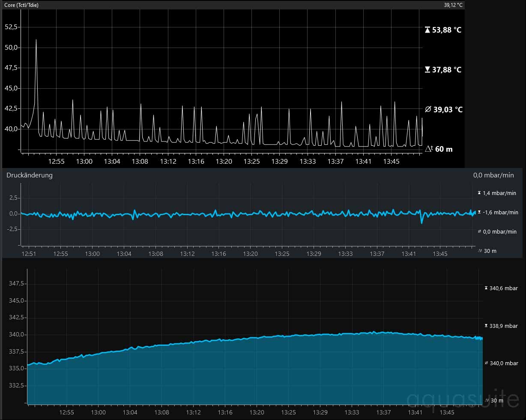Viewport: 526px width, 420px height.
Task: Click the 13:00 time label on temperature chart
Action: coord(84,162)
